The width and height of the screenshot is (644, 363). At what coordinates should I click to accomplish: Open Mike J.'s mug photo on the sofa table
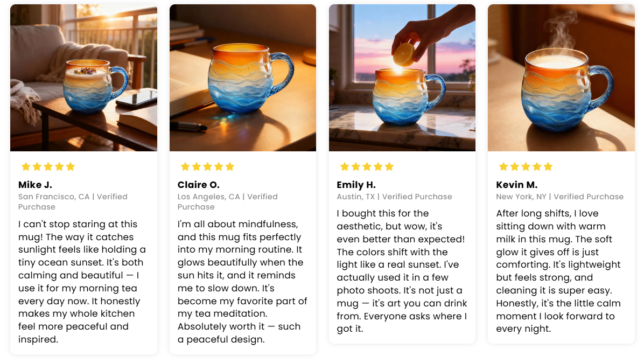coord(83,78)
